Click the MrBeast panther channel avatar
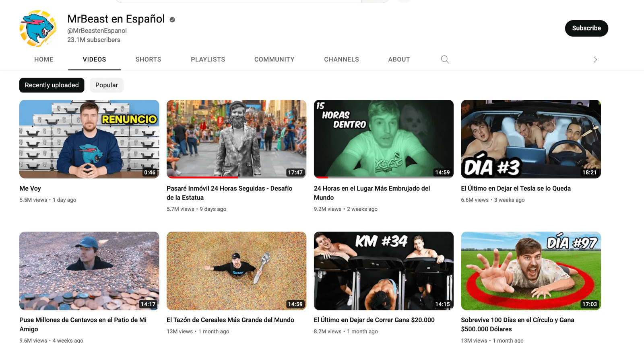644x343 pixels. 38,29
